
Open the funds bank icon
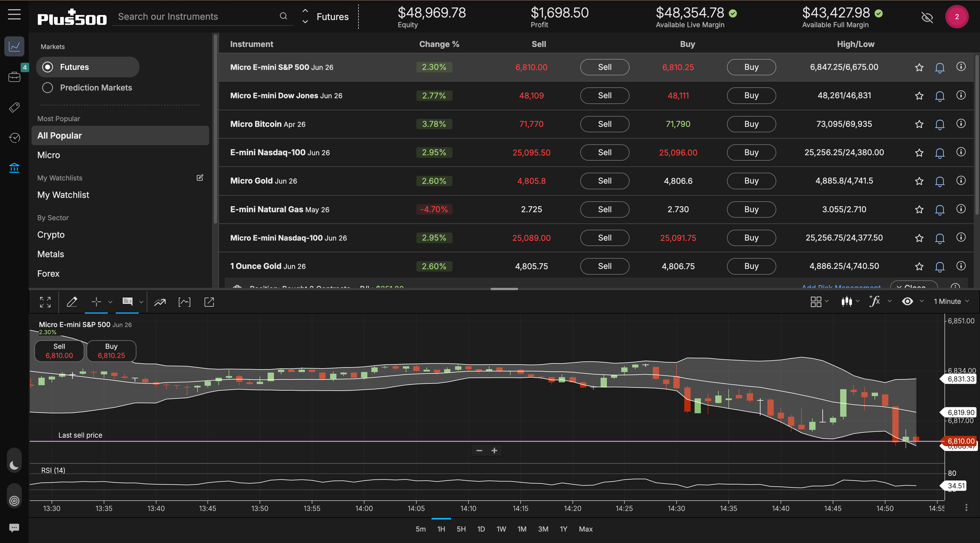click(14, 168)
